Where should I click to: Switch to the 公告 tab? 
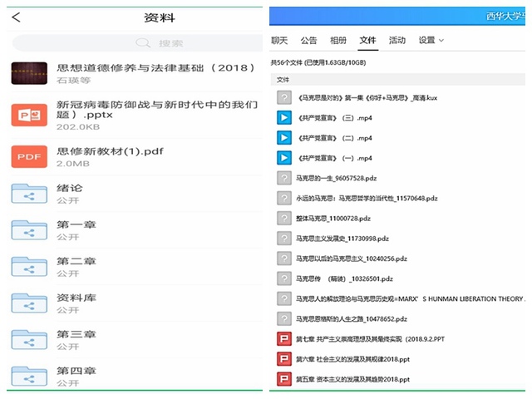tap(308, 40)
